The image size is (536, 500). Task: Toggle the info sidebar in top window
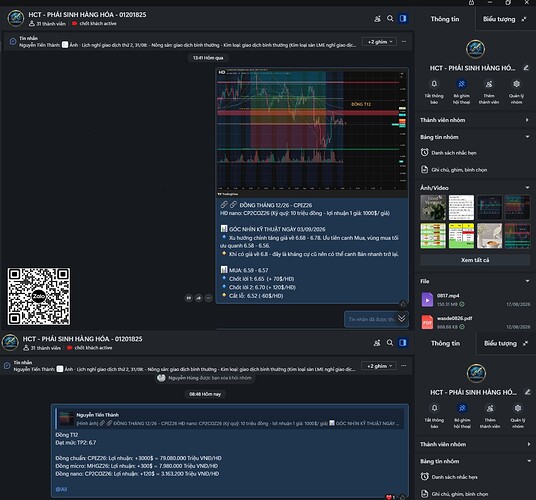pos(403,18)
